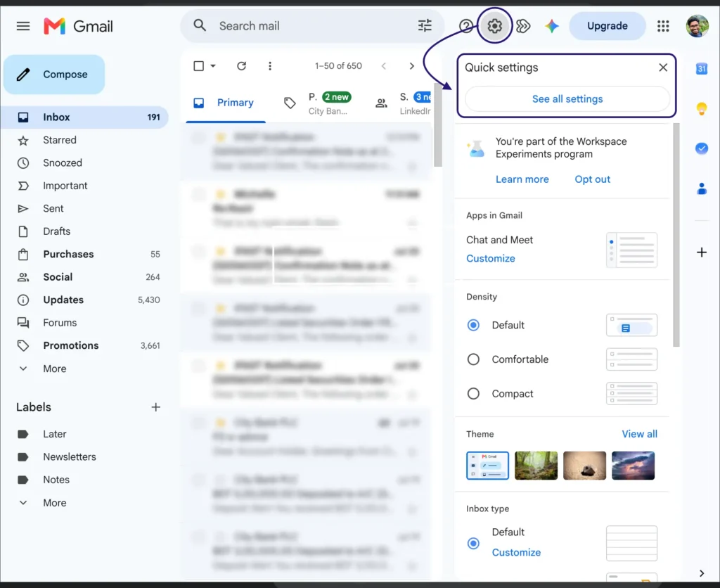This screenshot has height=588, width=720.
Task: Go to newer messages arrow
Action: click(x=383, y=66)
